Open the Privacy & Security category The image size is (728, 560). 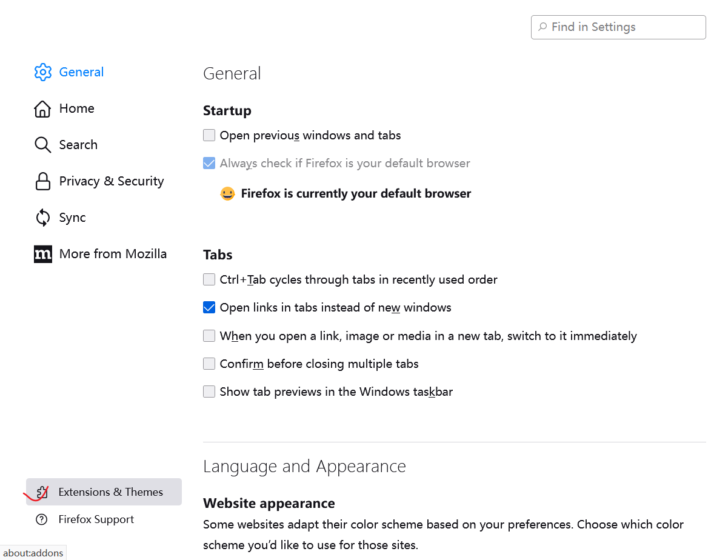pos(99,181)
